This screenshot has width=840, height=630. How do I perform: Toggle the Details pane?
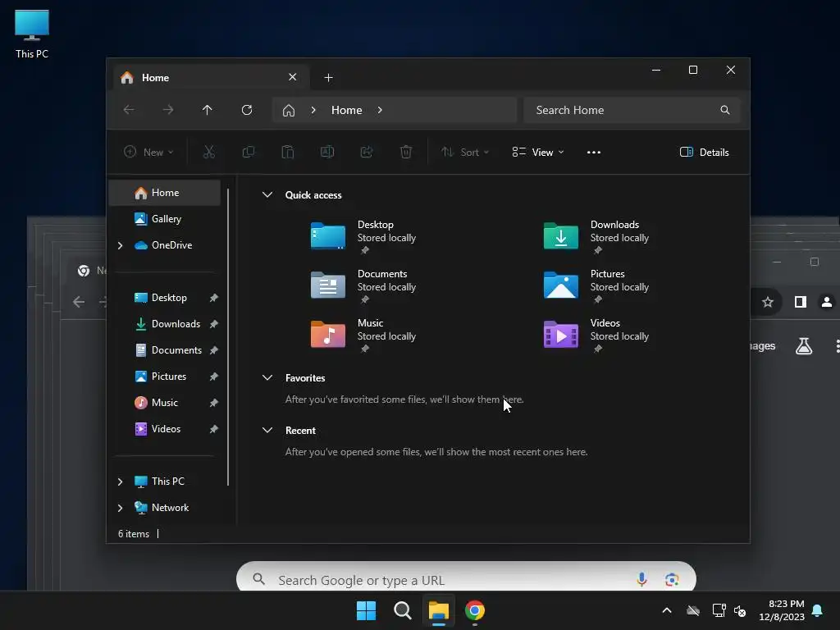pos(704,152)
